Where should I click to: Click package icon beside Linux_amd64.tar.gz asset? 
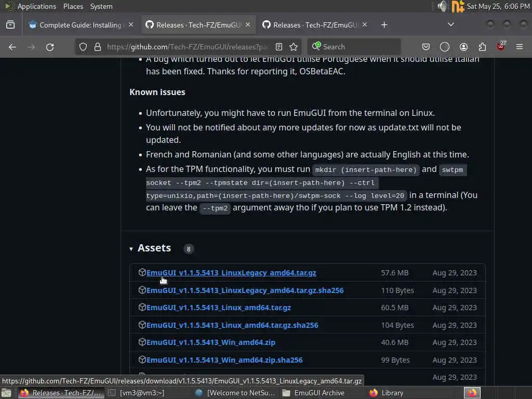(142, 307)
